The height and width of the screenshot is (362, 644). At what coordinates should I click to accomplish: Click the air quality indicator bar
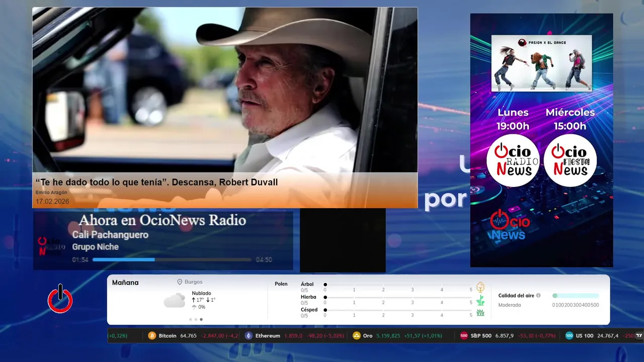tap(576, 296)
